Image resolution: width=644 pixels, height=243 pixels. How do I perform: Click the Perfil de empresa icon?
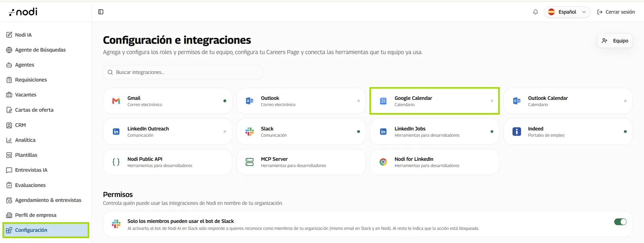coord(9,215)
